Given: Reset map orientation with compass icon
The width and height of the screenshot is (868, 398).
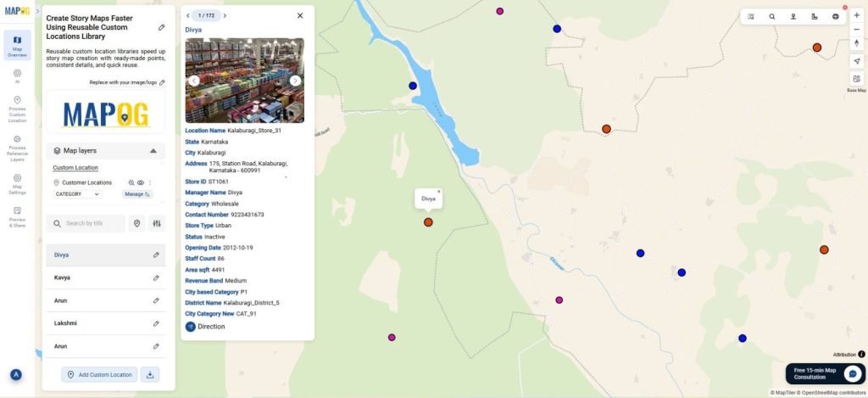Looking at the screenshot, I should [x=856, y=43].
